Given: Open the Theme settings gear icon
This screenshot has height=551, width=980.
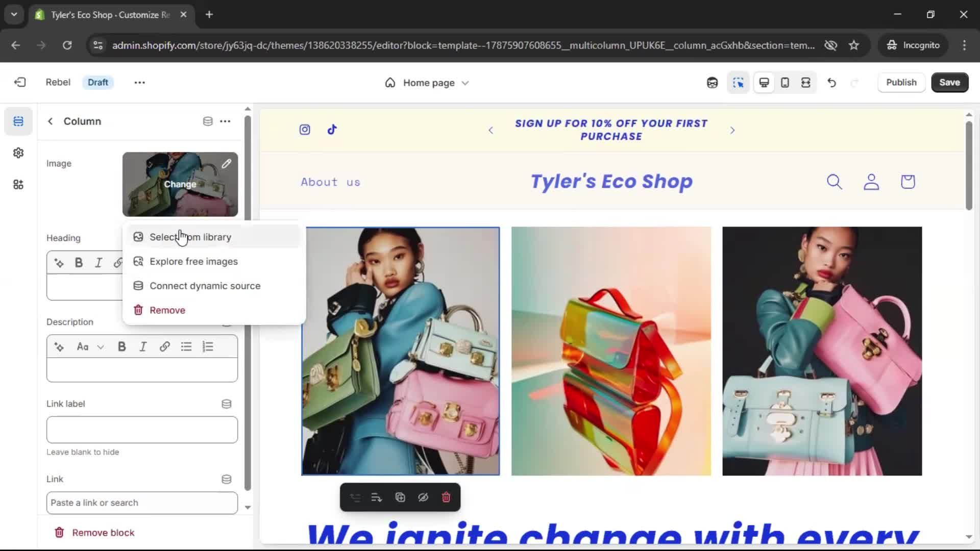Looking at the screenshot, I should (x=18, y=153).
